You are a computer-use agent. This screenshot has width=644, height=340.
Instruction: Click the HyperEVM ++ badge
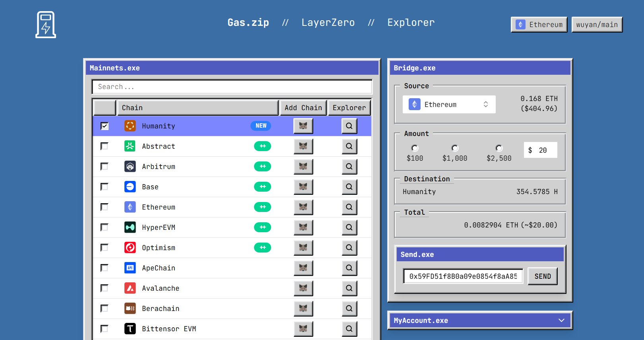pos(262,227)
